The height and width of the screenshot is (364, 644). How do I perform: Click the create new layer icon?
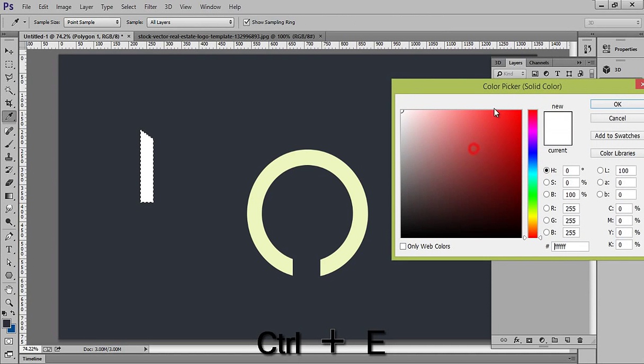(567, 340)
